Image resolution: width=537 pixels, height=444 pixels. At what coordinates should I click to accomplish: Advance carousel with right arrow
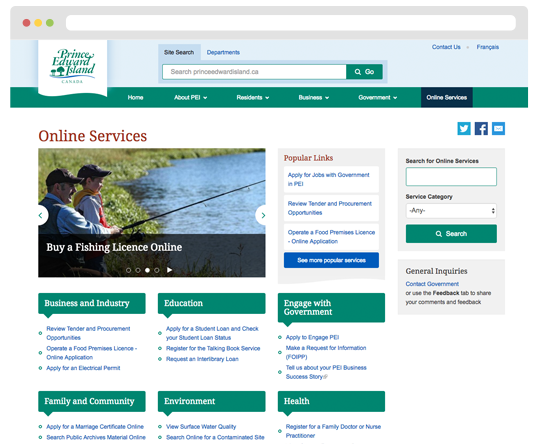pyautogui.click(x=262, y=215)
